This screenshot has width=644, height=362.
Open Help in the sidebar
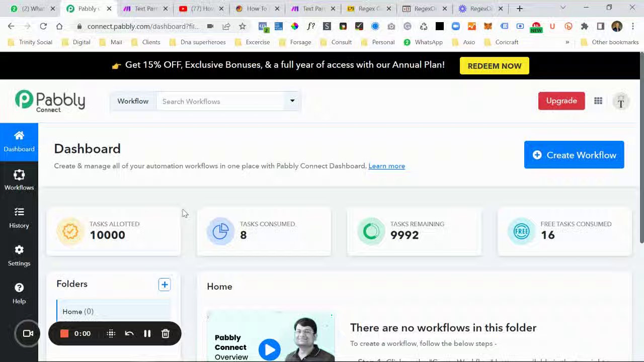click(x=19, y=294)
